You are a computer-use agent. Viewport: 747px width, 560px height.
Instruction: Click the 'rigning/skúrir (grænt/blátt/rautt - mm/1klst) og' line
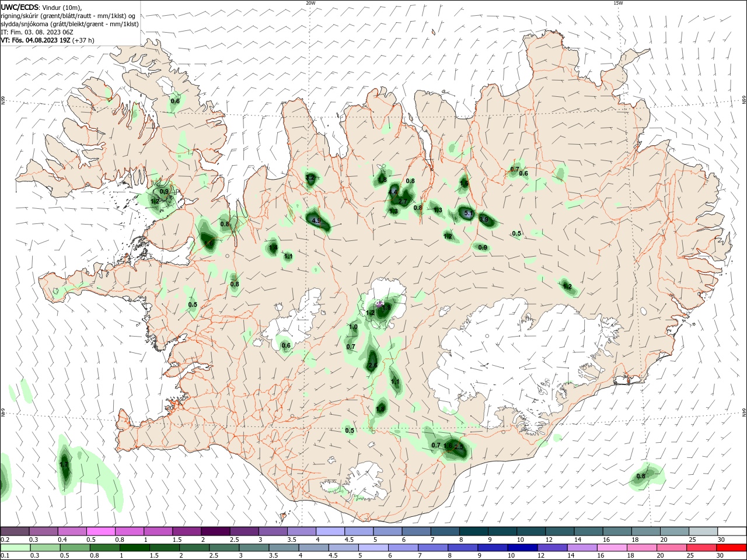(x=68, y=16)
